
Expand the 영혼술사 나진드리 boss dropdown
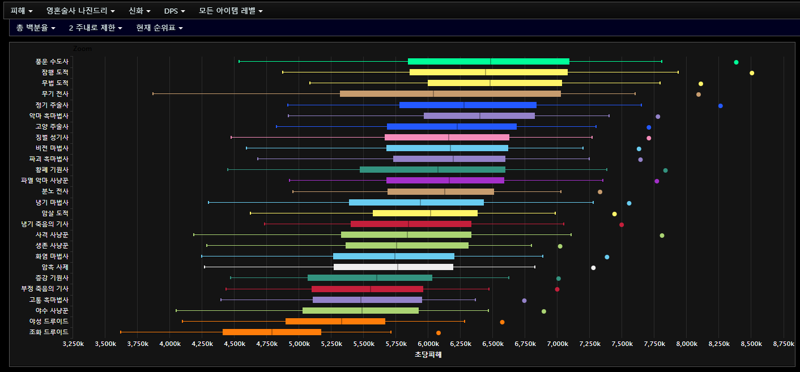point(80,11)
